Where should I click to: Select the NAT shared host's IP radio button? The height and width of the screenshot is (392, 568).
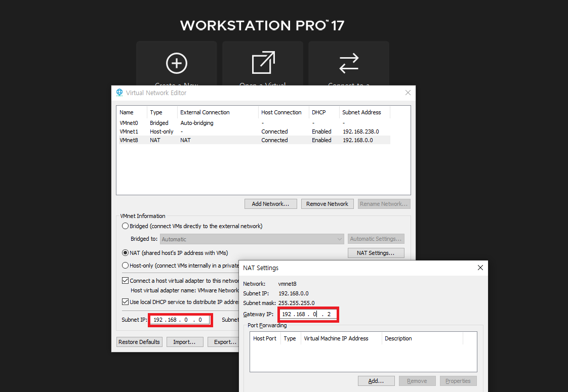tap(126, 252)
